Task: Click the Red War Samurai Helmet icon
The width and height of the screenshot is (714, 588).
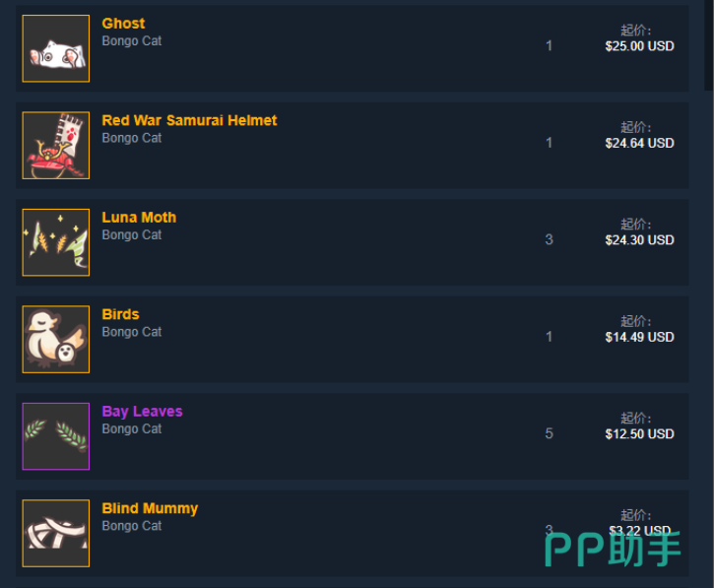Action: tap(55, 146)
